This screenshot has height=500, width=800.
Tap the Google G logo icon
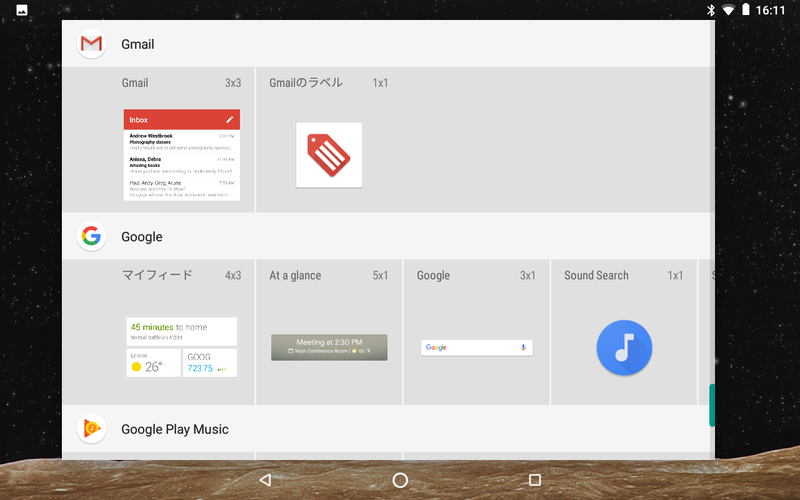(91, 236)
